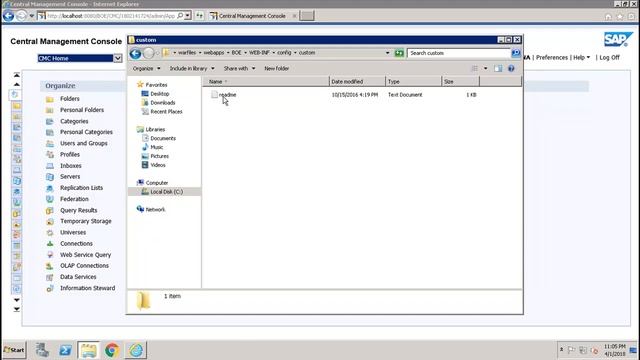
Task: Sort by the Type column header
Action: 413,82
